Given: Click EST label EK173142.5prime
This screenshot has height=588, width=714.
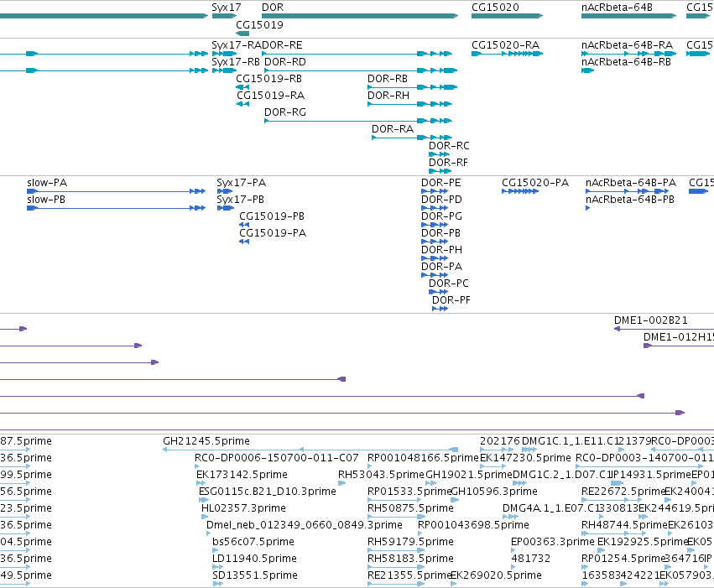Looking at the screenshot, I should point(242,475).
